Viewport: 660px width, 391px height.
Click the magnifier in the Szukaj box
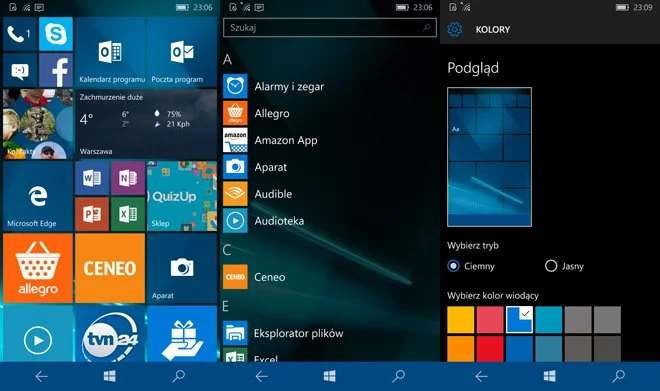pyautogui.click(x=426, y=28)
